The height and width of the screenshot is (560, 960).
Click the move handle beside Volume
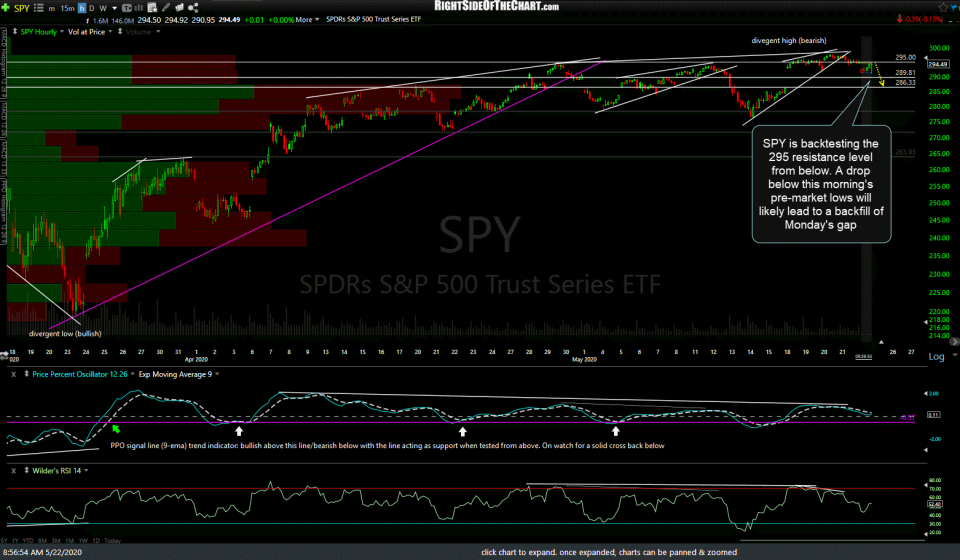coord(120,31)
